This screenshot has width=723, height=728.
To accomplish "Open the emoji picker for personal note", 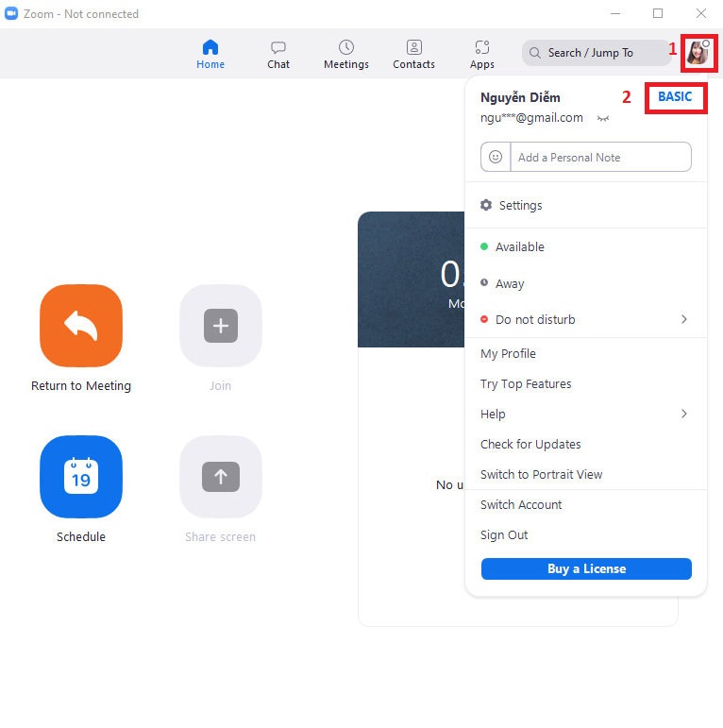I will [496, 157].
